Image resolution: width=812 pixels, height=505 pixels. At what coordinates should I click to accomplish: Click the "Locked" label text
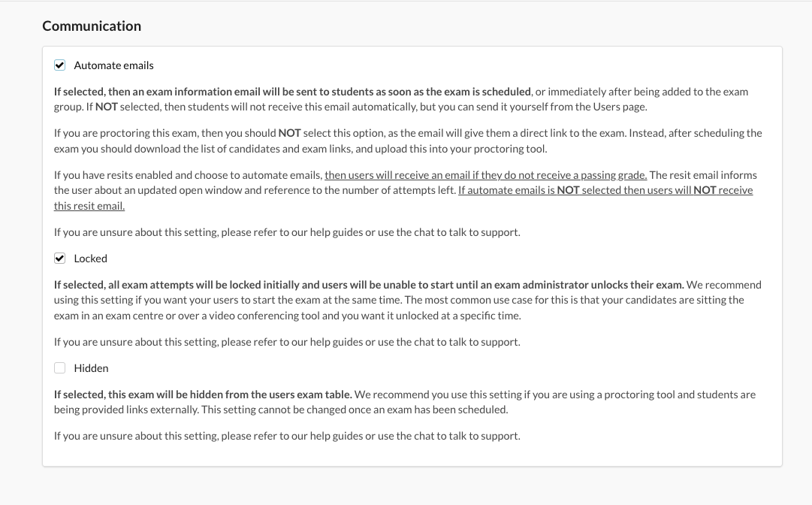(91, 259)
